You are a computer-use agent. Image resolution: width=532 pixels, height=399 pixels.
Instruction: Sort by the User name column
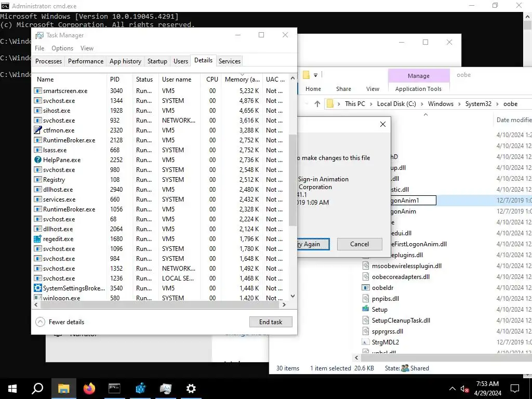pos(179,79)
